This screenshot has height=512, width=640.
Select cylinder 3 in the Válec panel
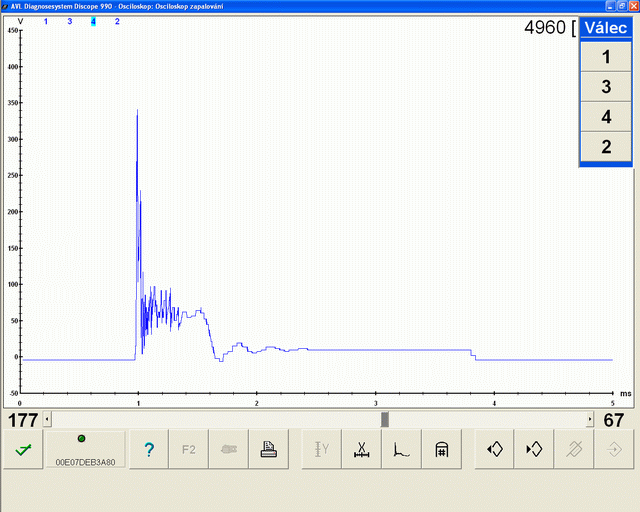606,87
